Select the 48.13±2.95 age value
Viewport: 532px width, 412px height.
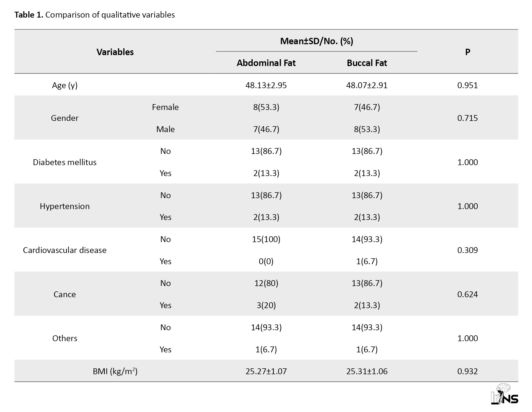point(266,85)
